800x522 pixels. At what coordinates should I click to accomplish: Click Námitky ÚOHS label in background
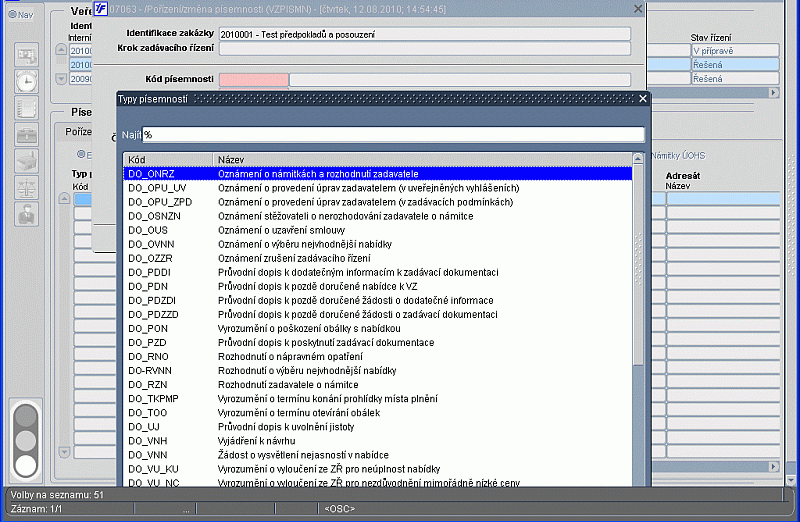tap(679, 156)
